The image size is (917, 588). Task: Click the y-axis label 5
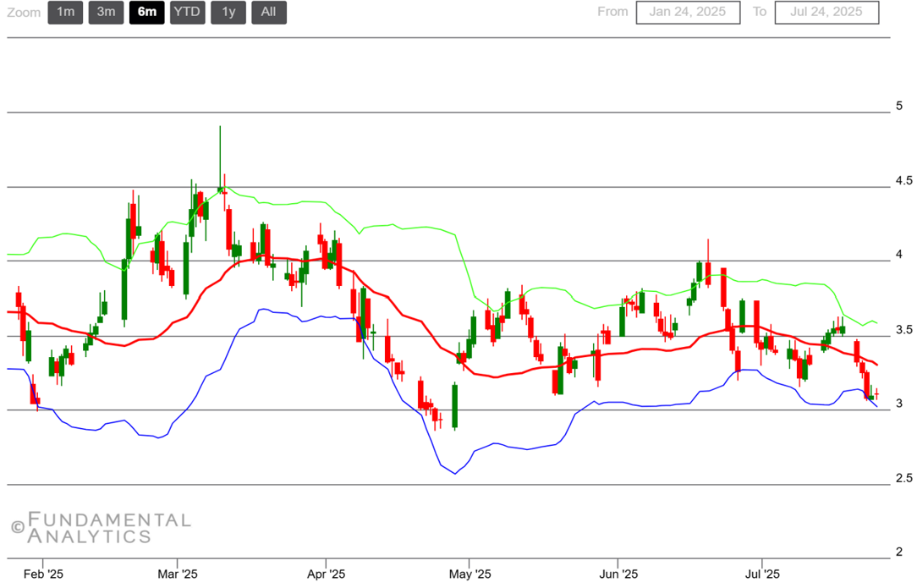(898, 106)
